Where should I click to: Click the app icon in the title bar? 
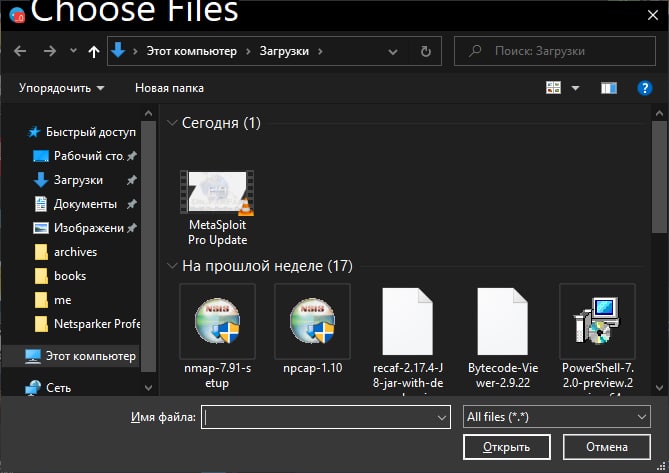point(17,15)
